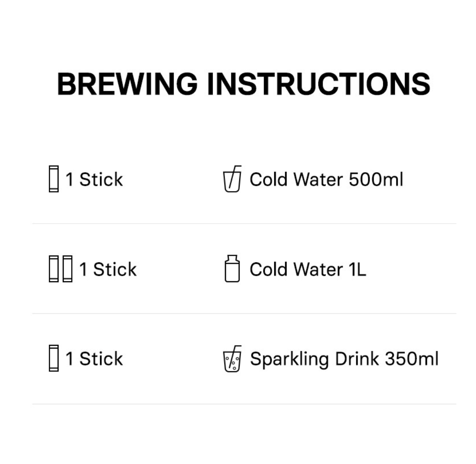476x464 pixels.
Task: Click the water bottle icon
Action: [x=232, y=269]
